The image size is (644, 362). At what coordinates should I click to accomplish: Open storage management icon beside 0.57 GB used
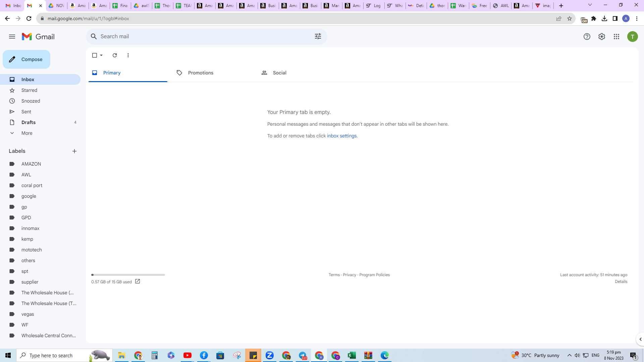tap(138, 282)
